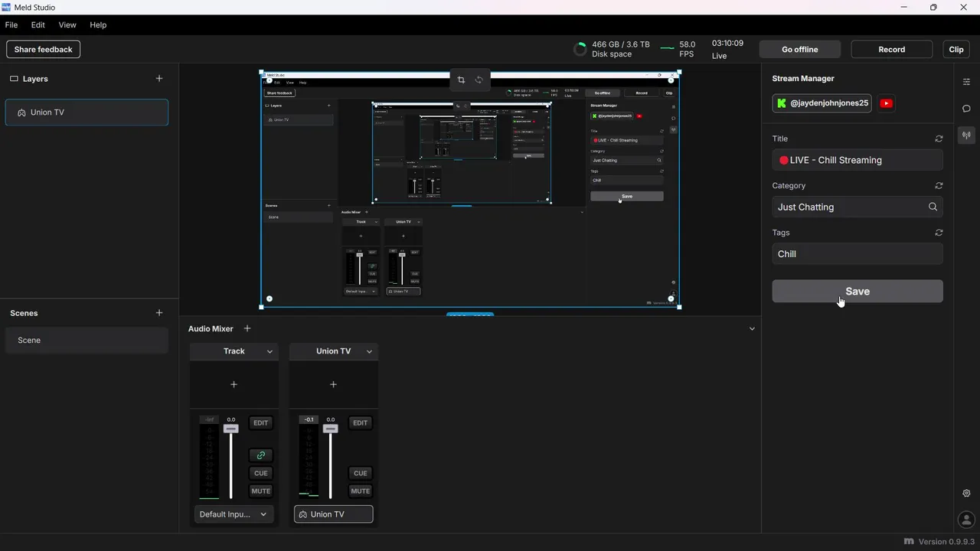Add effect to Track channel plus

(234, 384)
